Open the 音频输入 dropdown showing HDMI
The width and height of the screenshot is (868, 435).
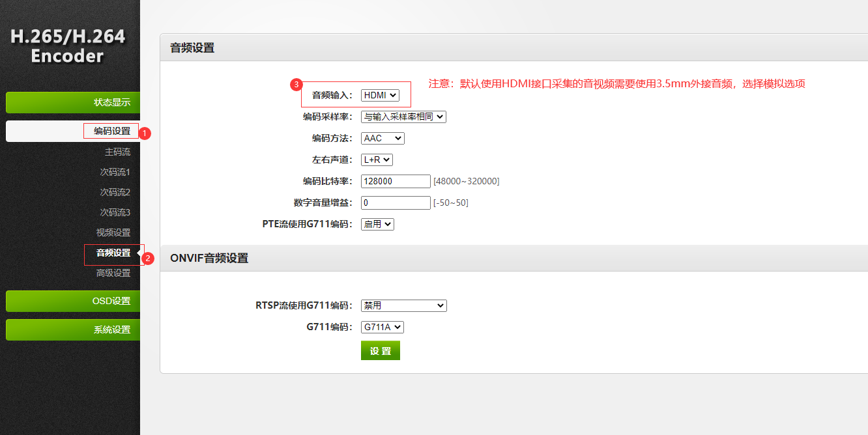381,95
